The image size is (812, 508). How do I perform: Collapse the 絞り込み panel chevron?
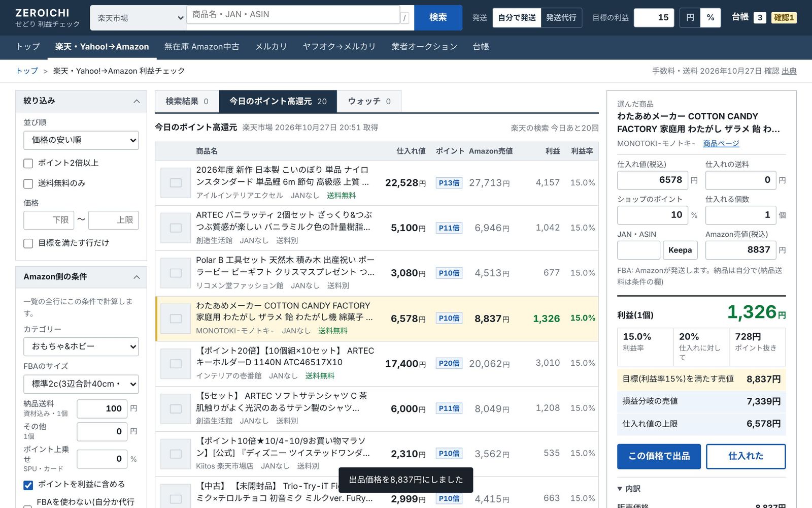137,102
